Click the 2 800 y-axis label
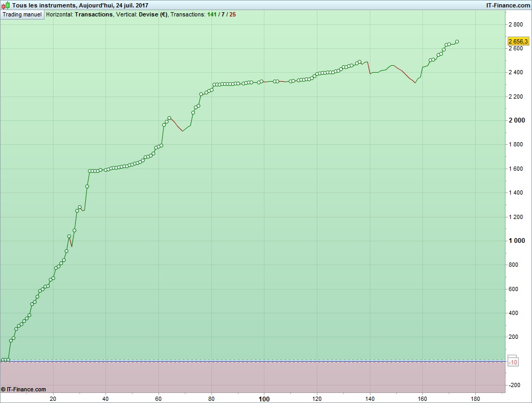The image size is (532, 403). [x=516, y=24]
